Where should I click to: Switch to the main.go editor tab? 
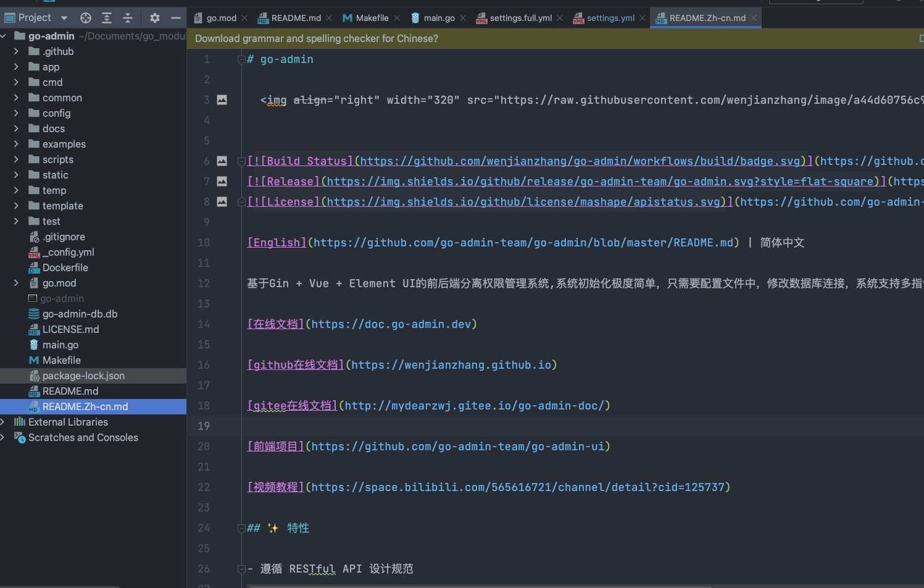(x=438, y=18)
